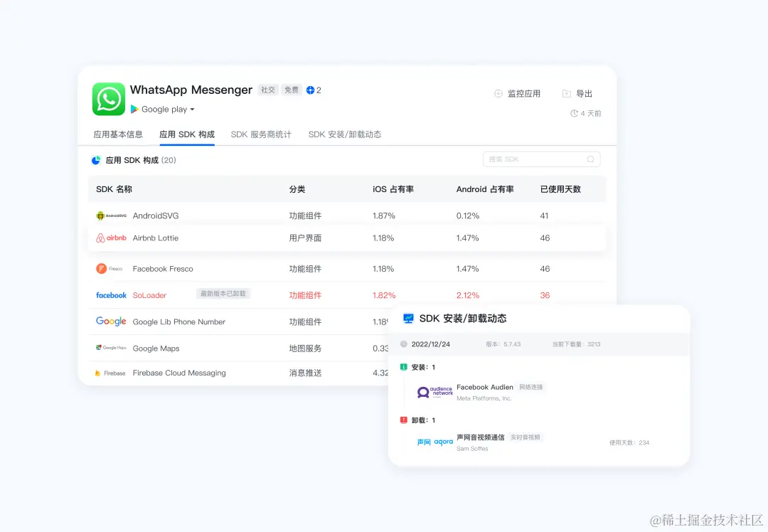This screenshot has width=768, height=532.
Task: Click 使用天数: 234 text
Action: coord(629,442)
